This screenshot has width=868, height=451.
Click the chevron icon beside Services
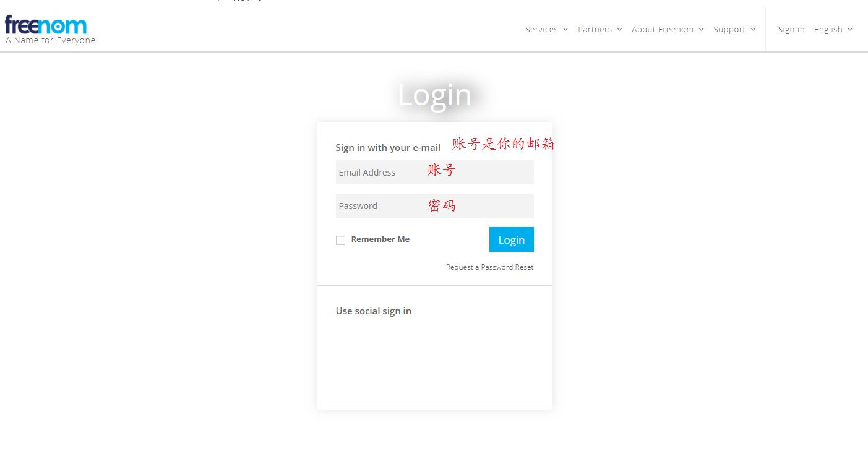pyautogui.click(x=565, y=29)
